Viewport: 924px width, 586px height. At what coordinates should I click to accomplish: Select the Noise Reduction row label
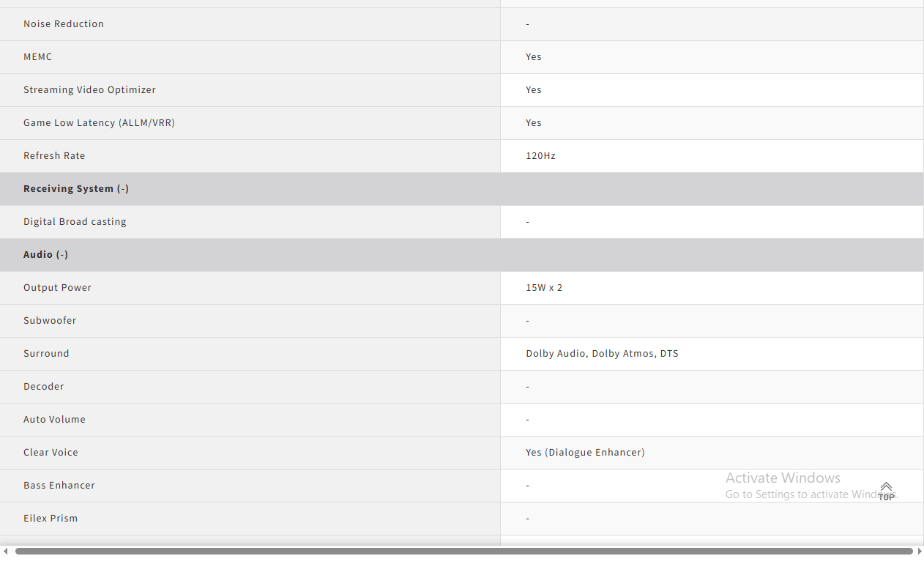pos(64,24)
